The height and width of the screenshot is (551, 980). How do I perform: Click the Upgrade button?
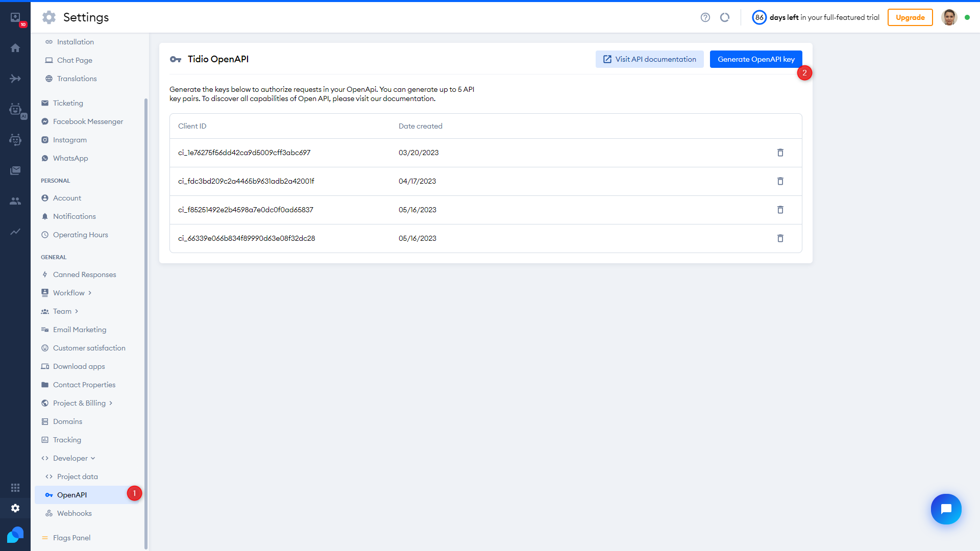tap(910, 17)
